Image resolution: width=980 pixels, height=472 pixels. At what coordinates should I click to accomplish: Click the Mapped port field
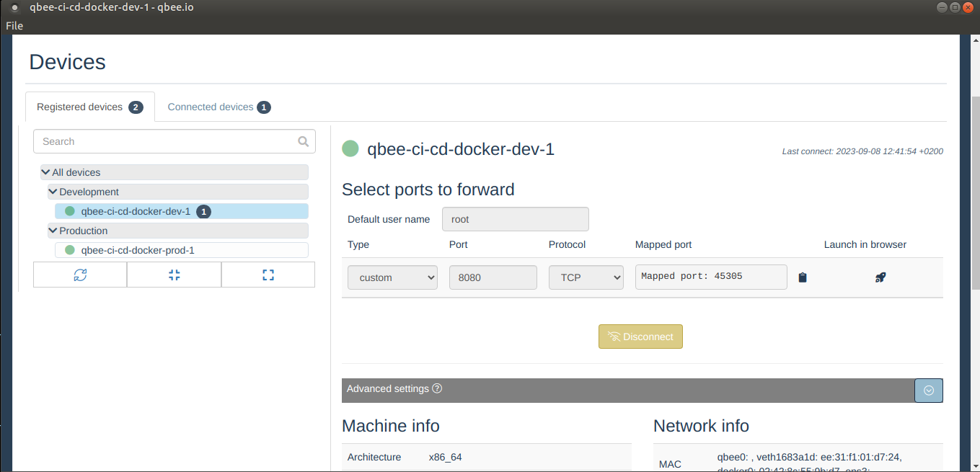click(710, 277)
